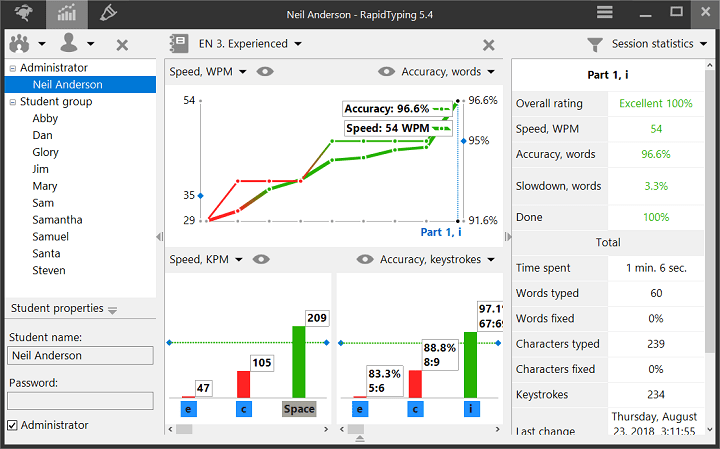
Task: Open the Accuracy, keystrokes dropdown
Action: pyautogui.click(x=437, y=259)
